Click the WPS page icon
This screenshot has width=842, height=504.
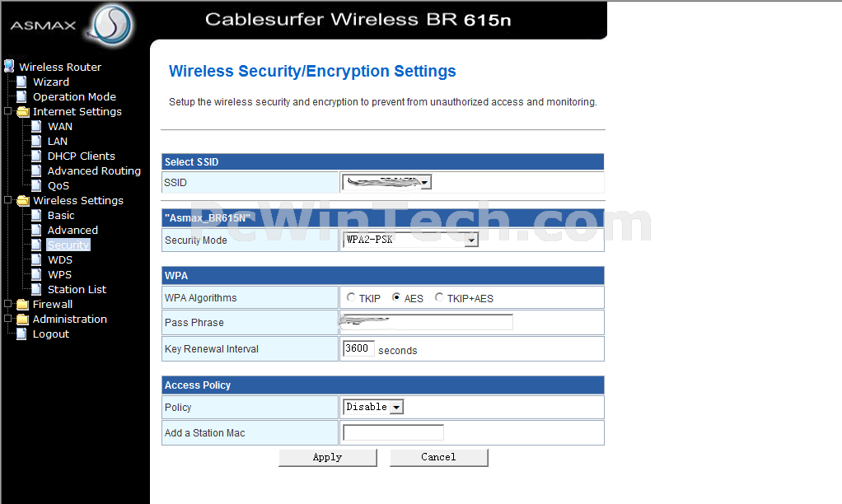[x=36, y=274]
